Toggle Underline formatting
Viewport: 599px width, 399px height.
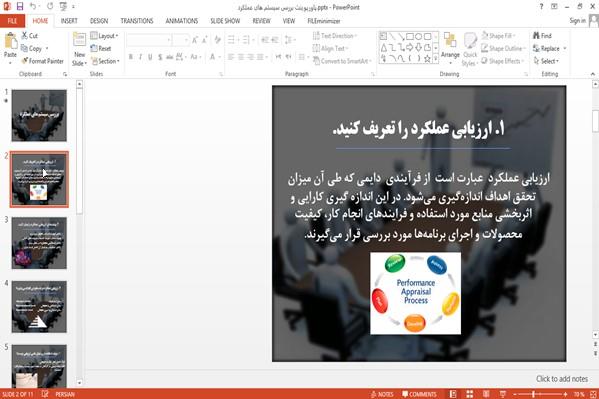(150, 57)
